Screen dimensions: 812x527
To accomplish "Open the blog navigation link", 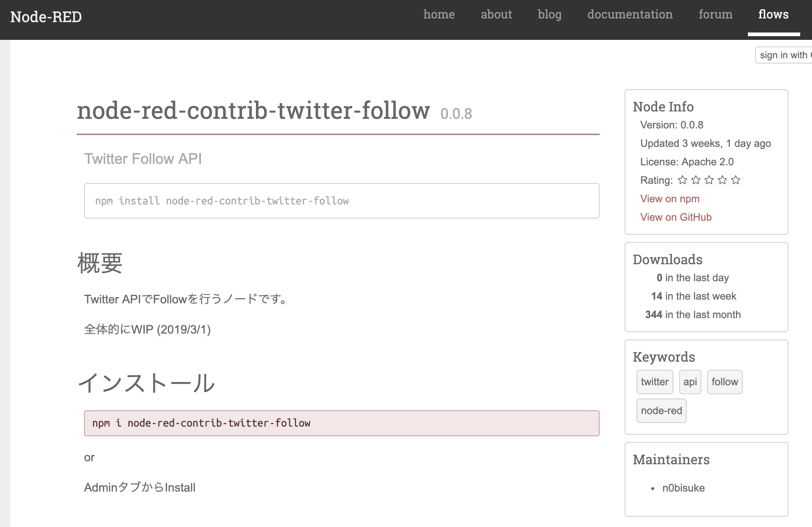I will (x=549, y=14).
